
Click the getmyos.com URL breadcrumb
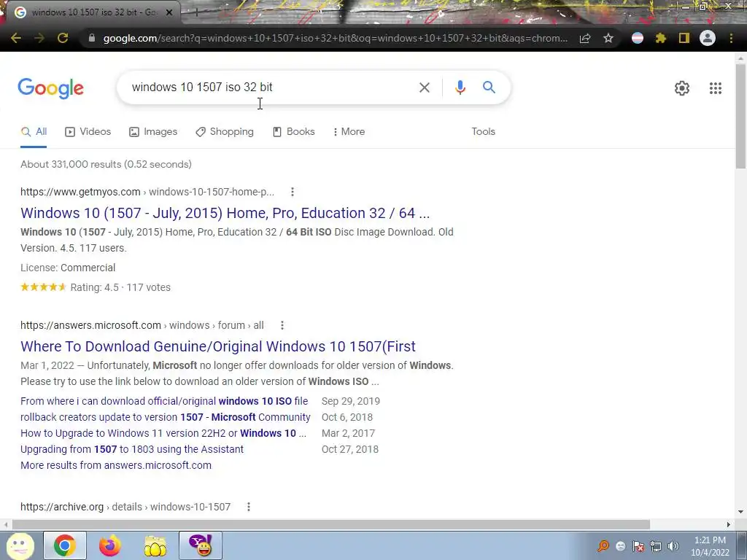pyautogui.click(x=147, y=192)
